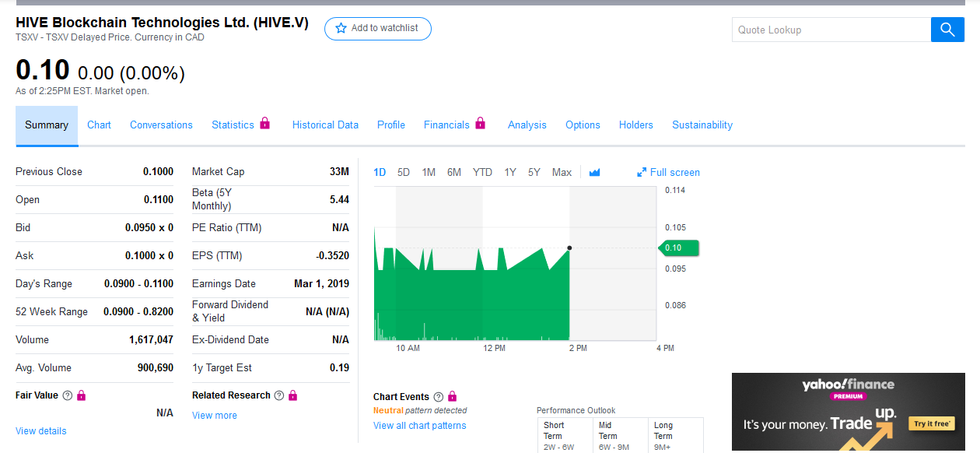Click the pink lock beside Related Research
Viewport: 980px width, 453px height.
tap(293, 395)
